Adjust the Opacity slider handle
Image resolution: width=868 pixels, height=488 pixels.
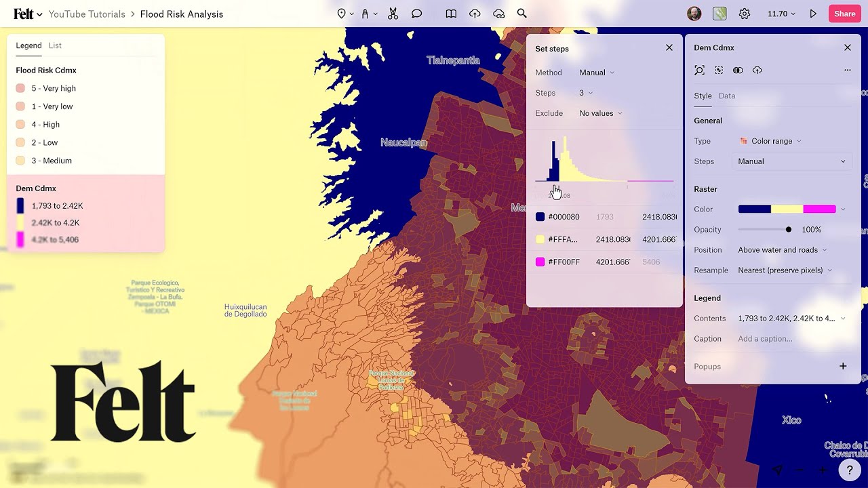coord(788,230)
